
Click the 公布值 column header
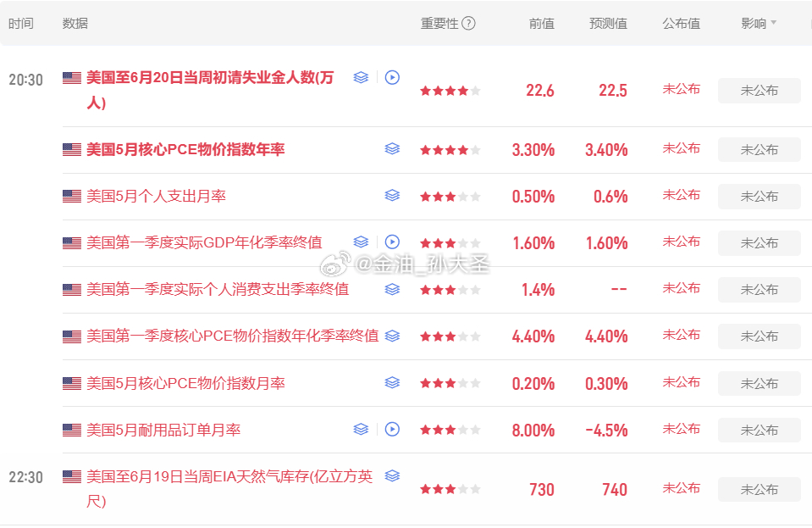[682, 24]
